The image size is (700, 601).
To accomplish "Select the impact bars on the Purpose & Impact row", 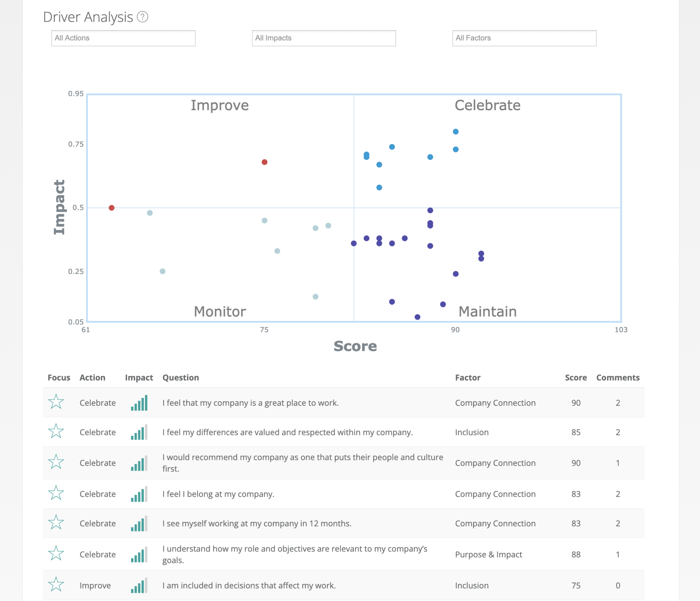I will pos(139,554).
